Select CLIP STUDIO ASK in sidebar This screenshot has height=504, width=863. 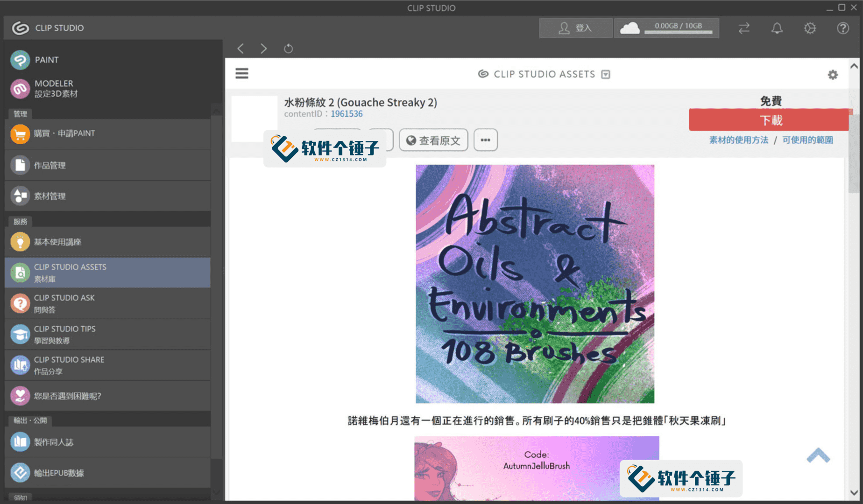(64, 303)
